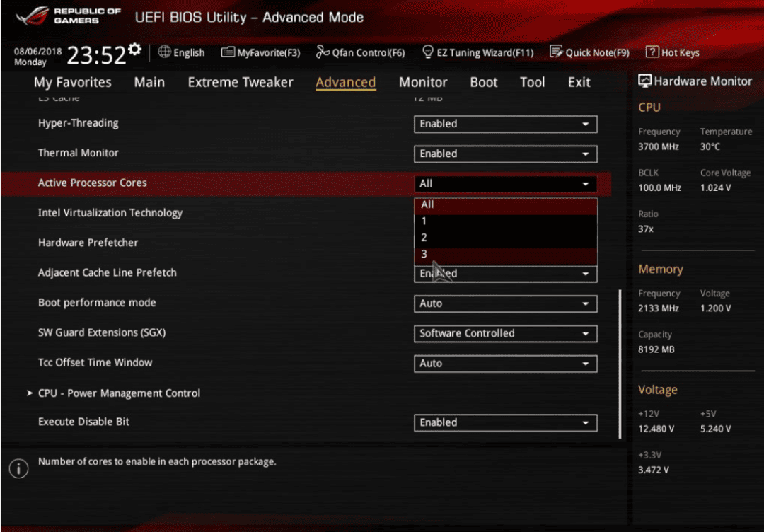Click the 30°C temperature value
Screen dimensions: 764x532
[x=710, y=146]
